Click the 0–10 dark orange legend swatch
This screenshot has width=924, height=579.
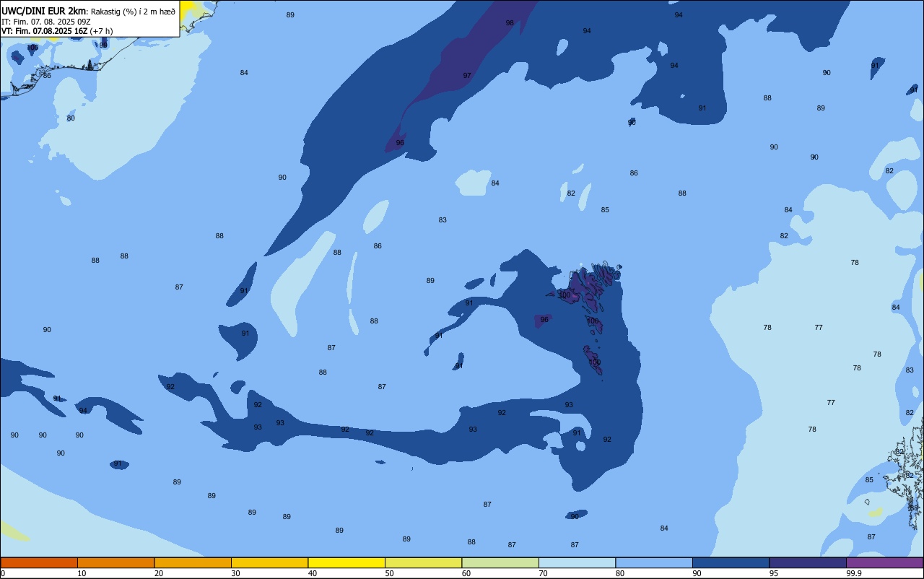[x=39, y=562]
